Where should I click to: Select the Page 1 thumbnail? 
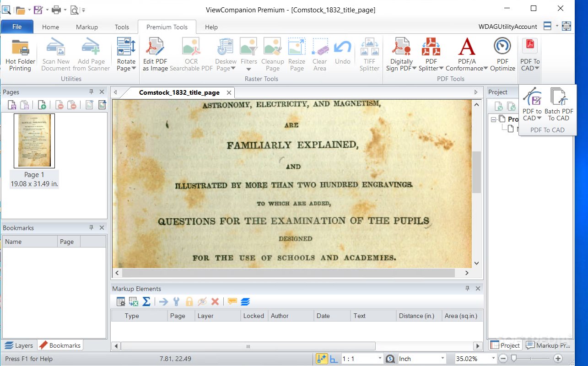tap(34, 141)
